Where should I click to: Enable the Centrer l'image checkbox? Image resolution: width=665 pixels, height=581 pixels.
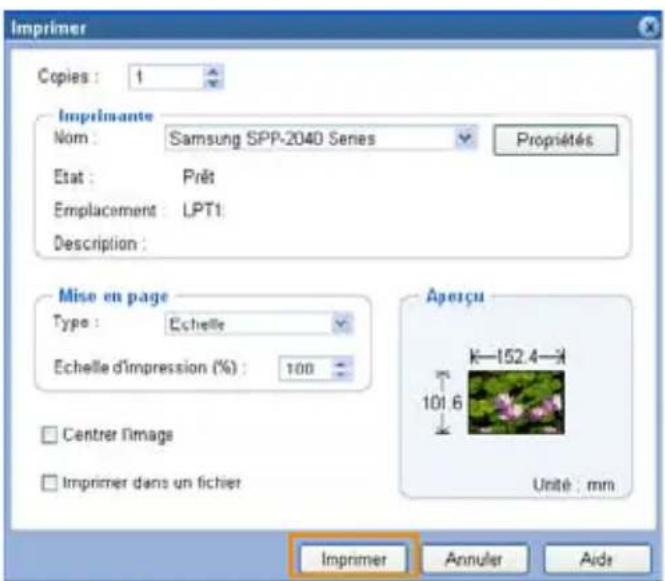coord(50,435)
